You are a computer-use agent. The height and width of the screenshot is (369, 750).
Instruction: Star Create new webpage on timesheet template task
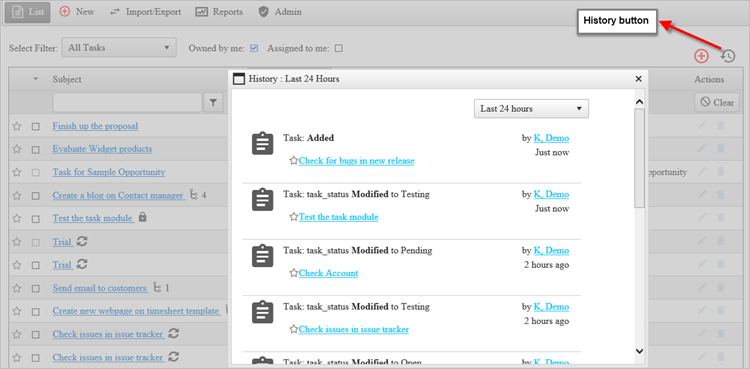click(17, 311)
